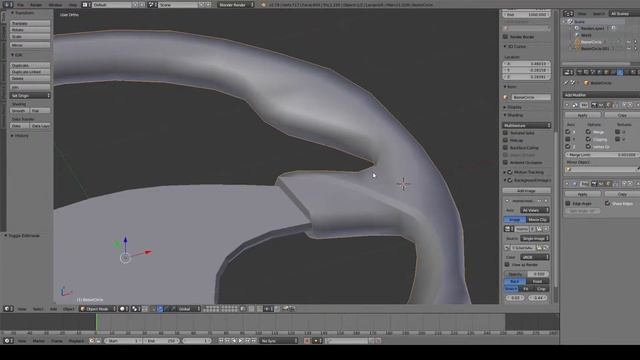Click the Duplicate Linked button
Image resolution: width=640 pixels, height=360 pixels.
coord(30,72)
